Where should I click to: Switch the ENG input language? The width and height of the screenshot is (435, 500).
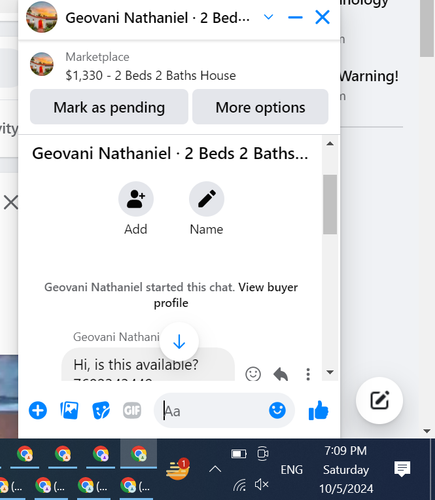coord(291,470)
